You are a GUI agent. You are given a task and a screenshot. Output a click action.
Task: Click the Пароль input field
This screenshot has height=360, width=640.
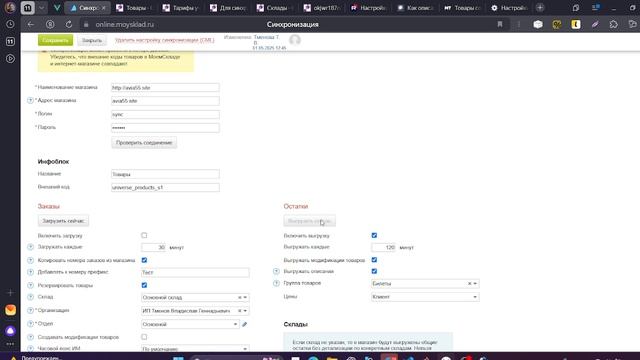coord(165,128)
